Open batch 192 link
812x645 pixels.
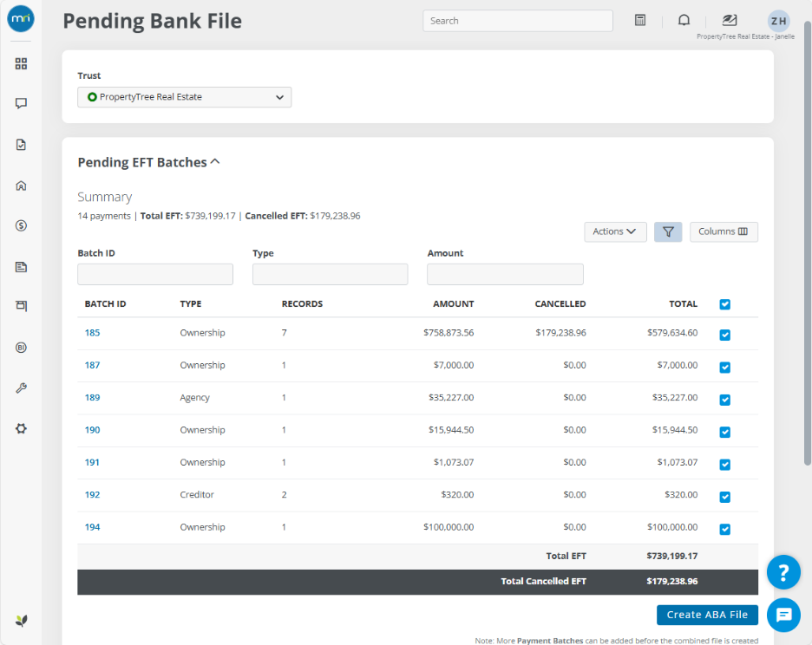[x=92, y=494]
